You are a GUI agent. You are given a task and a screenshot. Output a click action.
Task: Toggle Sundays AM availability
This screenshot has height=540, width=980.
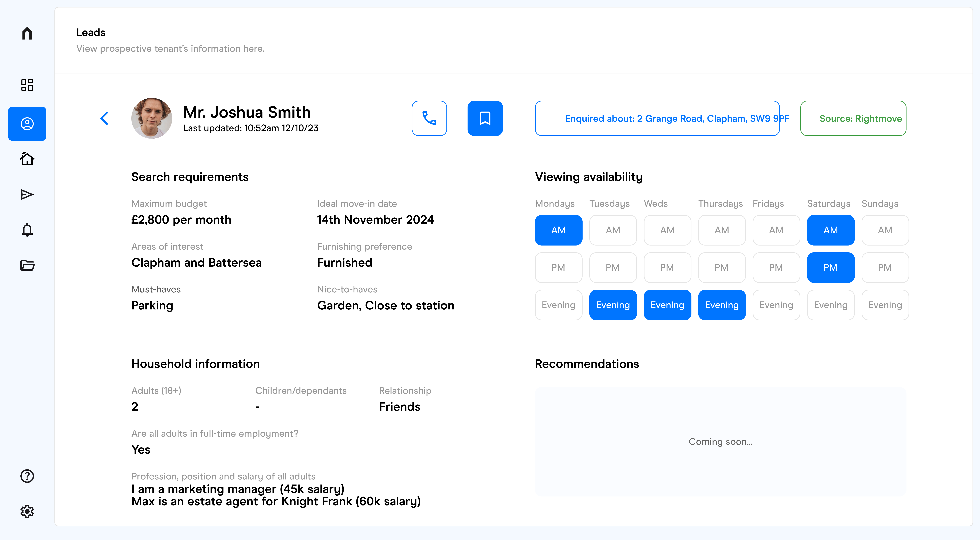tap(885, 230)
